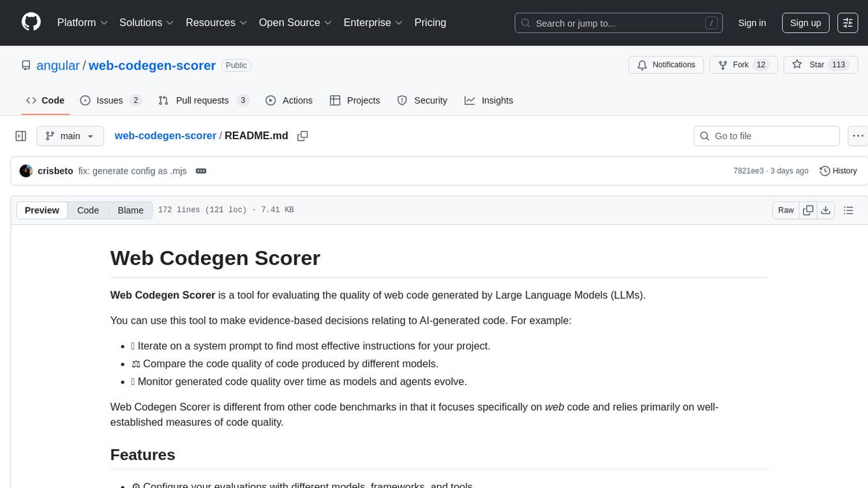Expand the file tree side panel
Screen dimensions: 868x488
point(21,136)
